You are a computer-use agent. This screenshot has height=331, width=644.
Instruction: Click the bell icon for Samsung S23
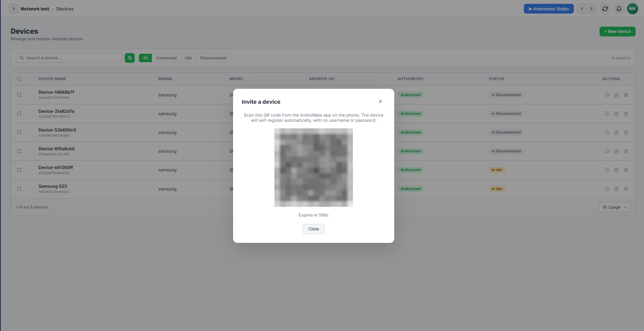(607, 189)
